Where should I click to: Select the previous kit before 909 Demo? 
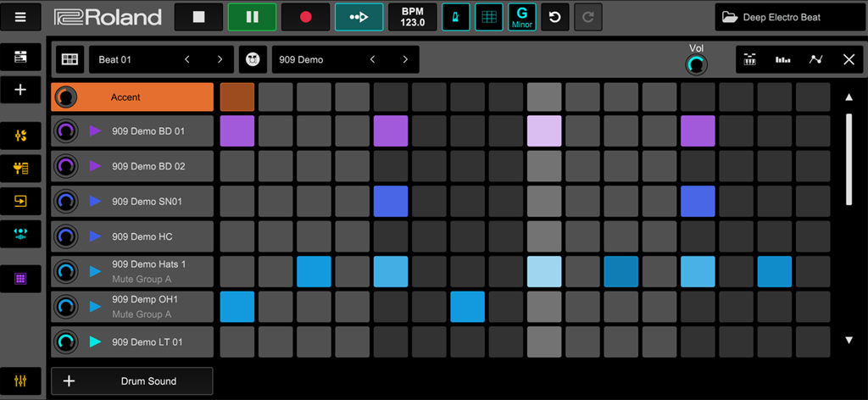click(x=373, y=59)
